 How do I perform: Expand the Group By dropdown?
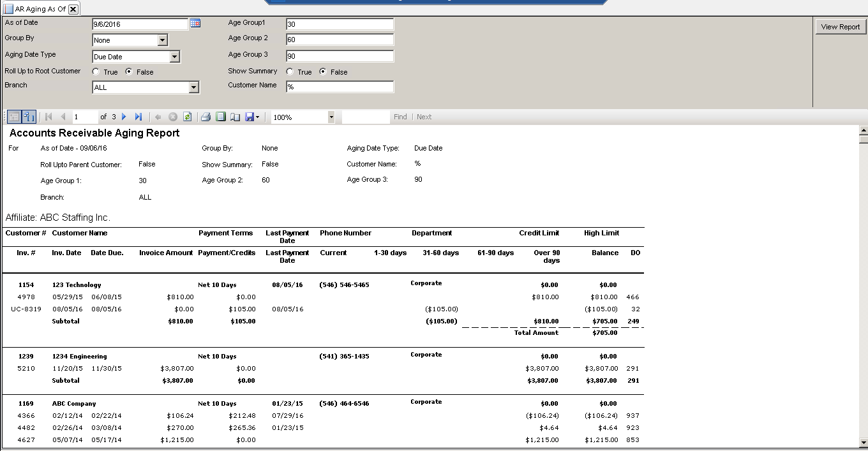[162, 40]
